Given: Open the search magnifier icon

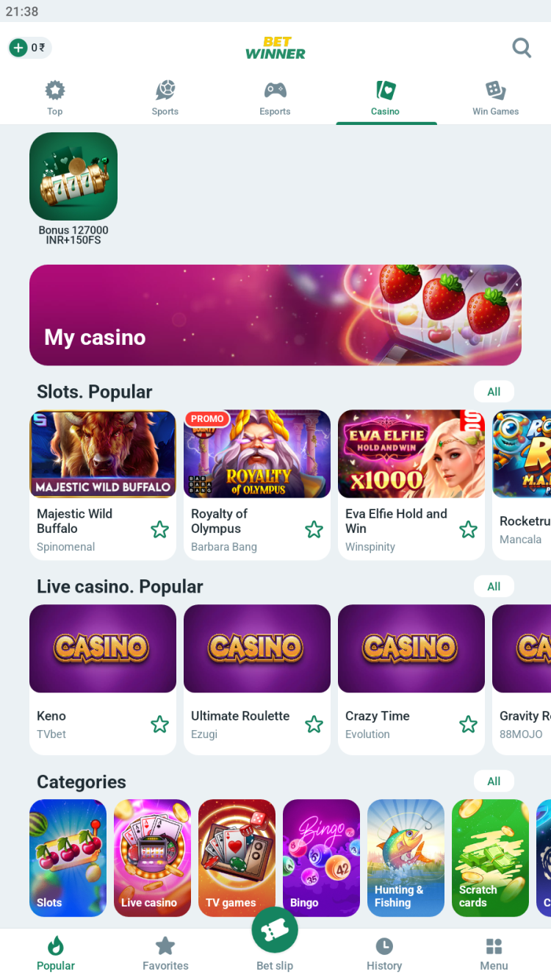Looking at the screenshot, I should pos(522,49).
